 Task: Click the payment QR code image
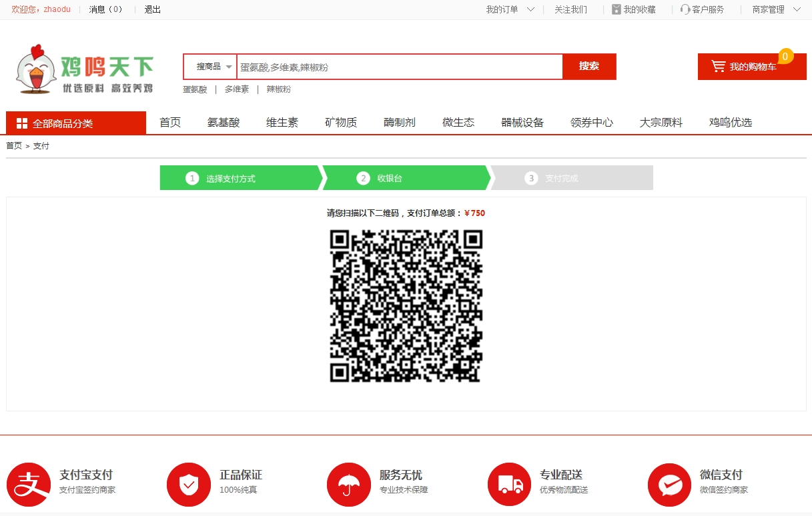(x=406, y=306)
